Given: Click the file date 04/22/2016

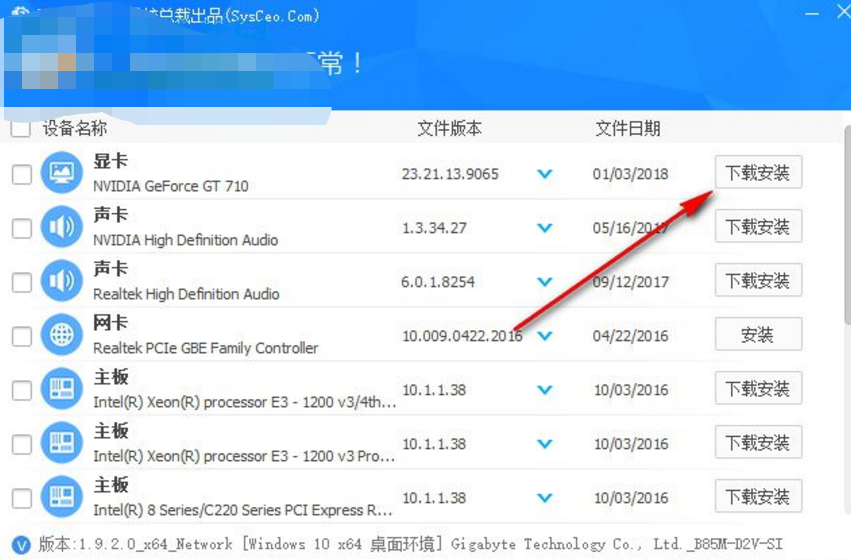Looking at the screenshot, I should (x=630, y=336).
